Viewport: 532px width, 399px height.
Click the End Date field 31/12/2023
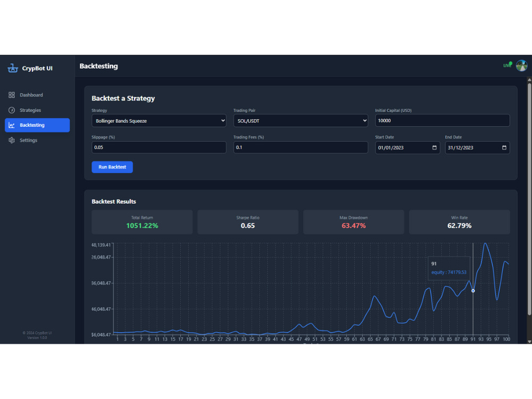coord(477,147)
